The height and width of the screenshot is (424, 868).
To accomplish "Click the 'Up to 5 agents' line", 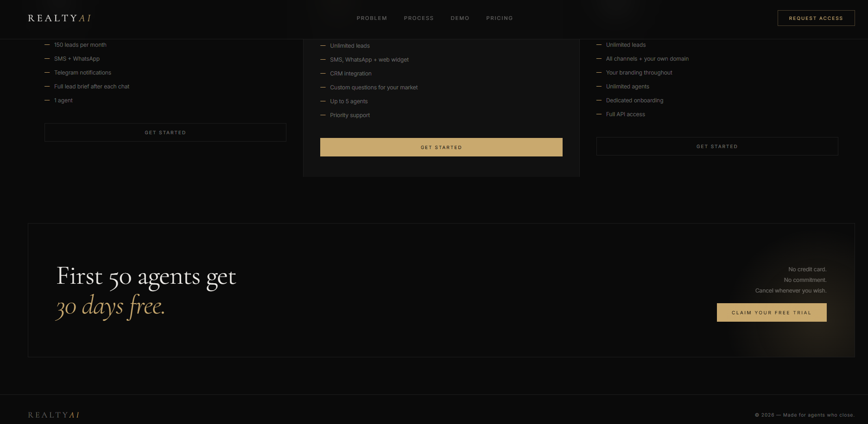I will point(349,101).
